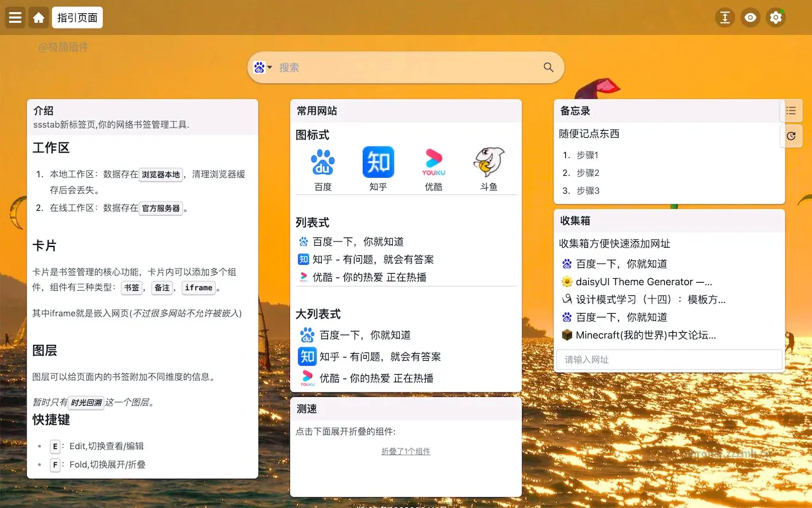The height and width of the screenshot is (508, 812).
Task: Expand the folded component via 折叠了1个组件
Action: (x=405, y=451)
